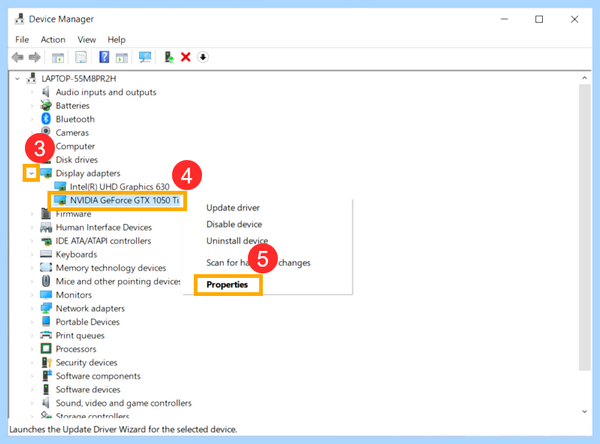Maximize the Device Manager window
The image size is (600, 444).
(x=539, y=19)
